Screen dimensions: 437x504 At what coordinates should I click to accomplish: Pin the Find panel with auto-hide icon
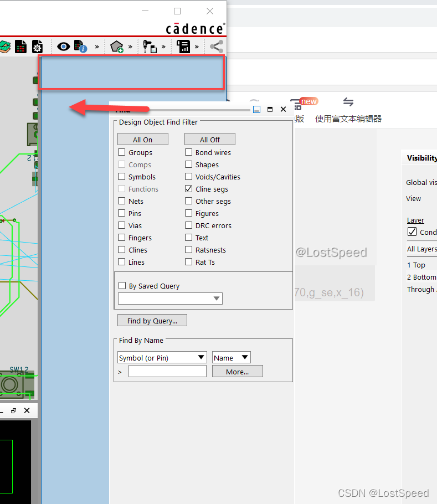pyautogui.click(x=256, y=109)
